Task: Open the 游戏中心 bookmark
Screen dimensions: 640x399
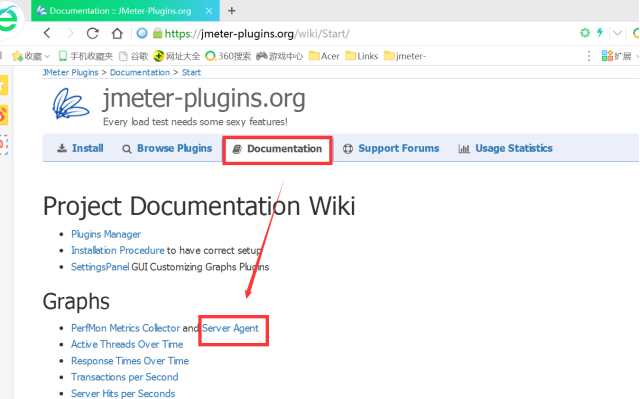Action: (x=280, y=56)
